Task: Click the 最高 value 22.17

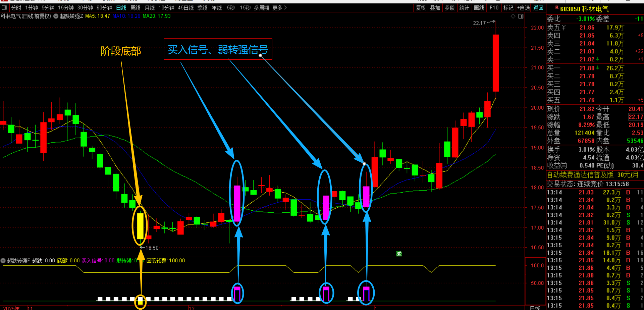Action: click(x=636, y=117)
